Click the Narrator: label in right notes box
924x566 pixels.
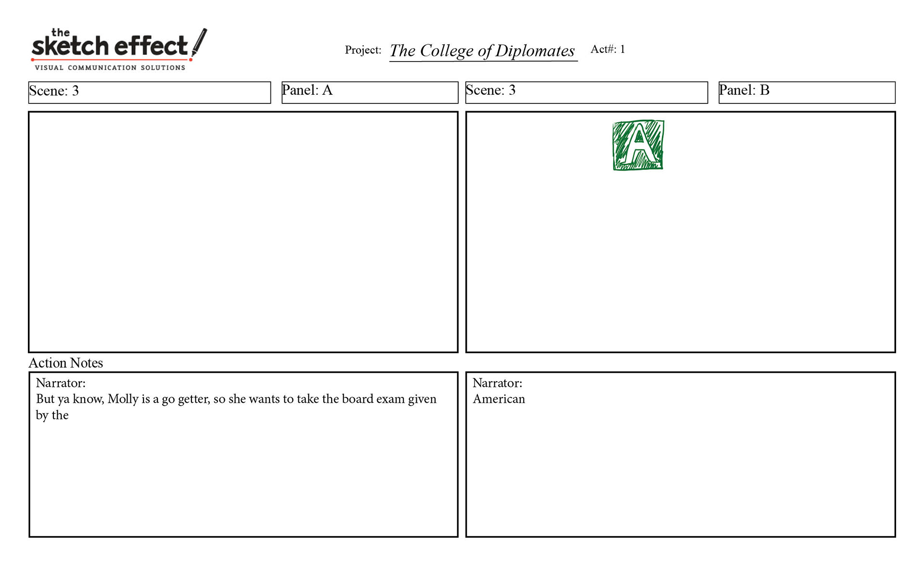pyautogui.click(x=497, y=384)
